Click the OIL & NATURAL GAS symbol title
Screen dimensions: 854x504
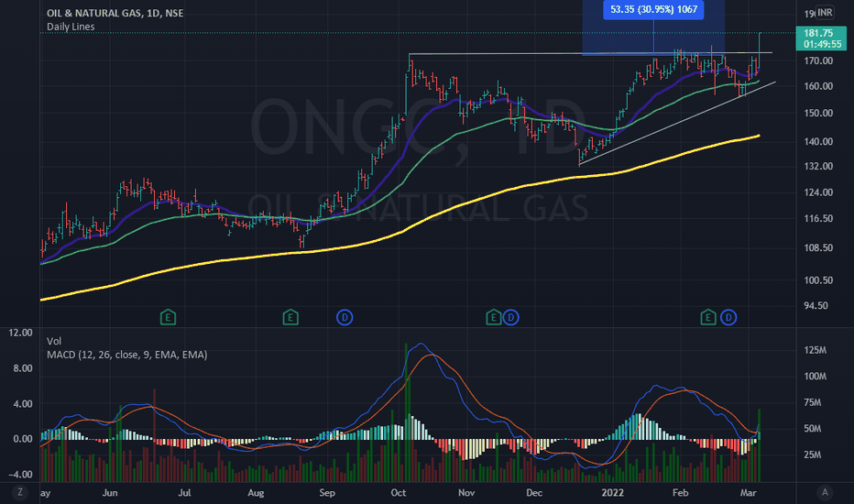click(115, 13)
